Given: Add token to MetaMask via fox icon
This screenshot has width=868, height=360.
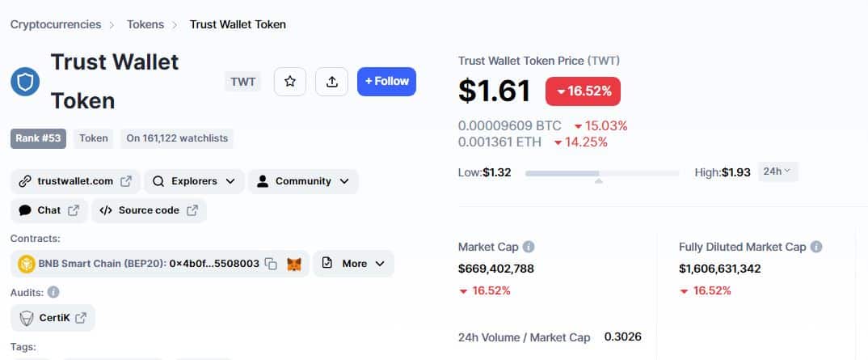Looking at the screenshot, I should [x=294, y=265].
